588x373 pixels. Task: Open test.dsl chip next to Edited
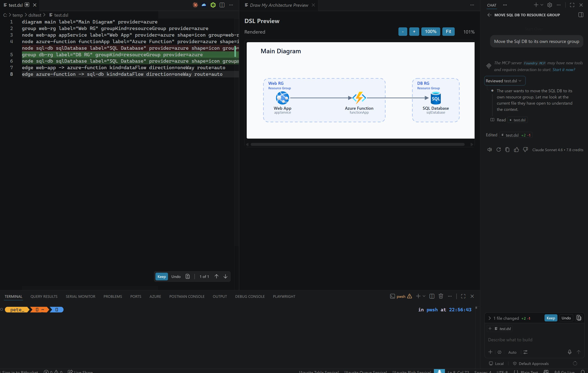coord(515,135)
